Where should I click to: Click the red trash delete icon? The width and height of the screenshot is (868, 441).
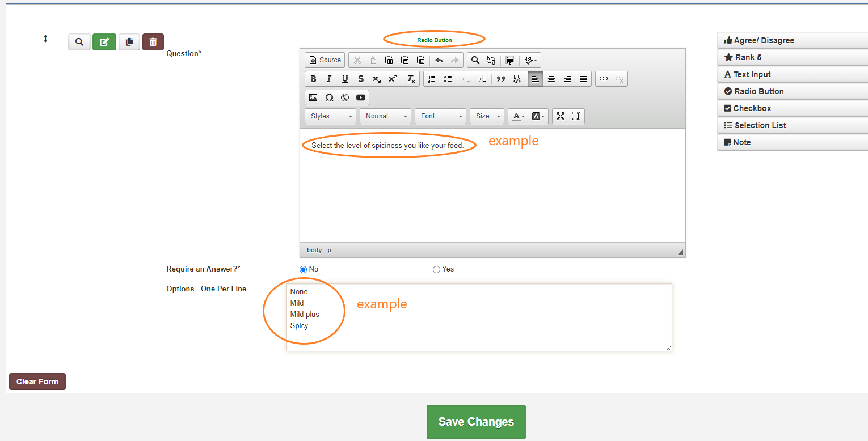coord(153,42)
